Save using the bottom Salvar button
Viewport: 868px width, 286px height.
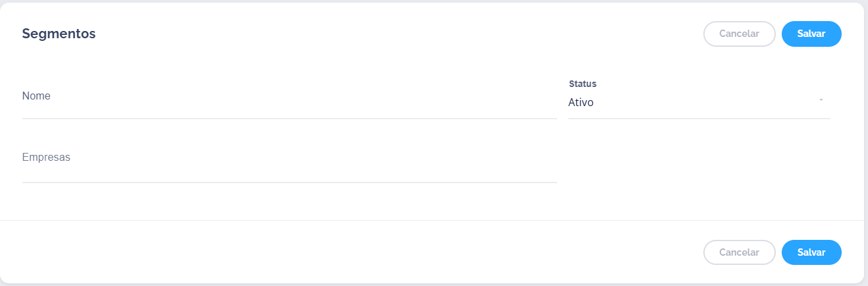[811, 252]
